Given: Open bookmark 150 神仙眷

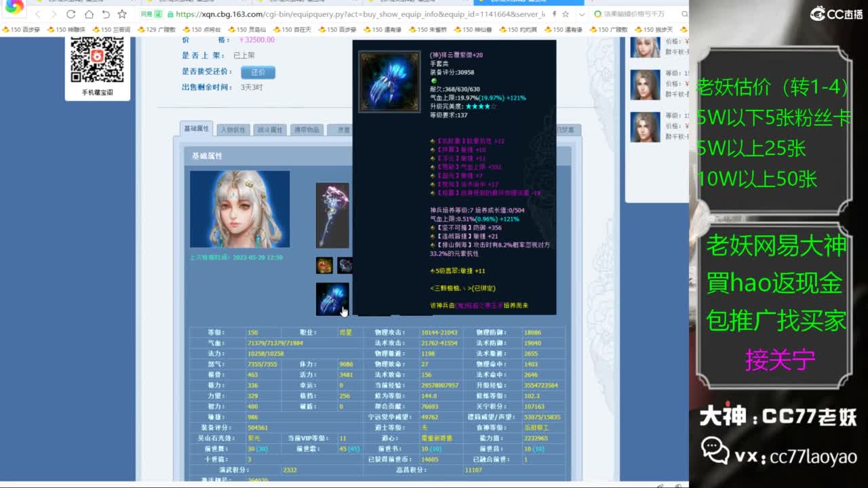Looking at the screenshot, I should [x=473, y=30].
